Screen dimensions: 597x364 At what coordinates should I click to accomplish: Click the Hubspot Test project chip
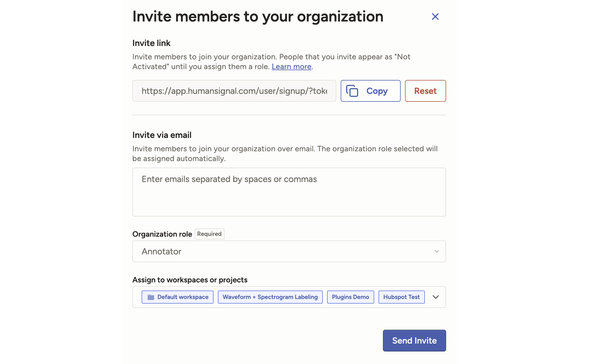coord(401,297)
